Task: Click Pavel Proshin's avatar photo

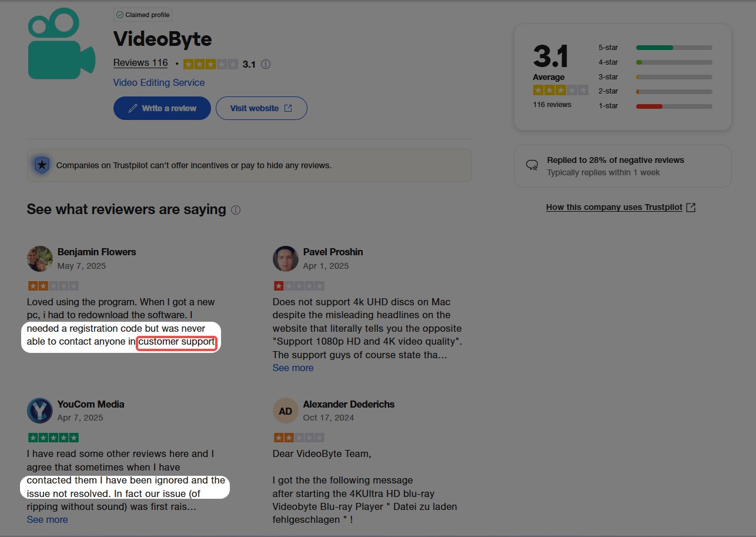Action: [x=286, y=259]
